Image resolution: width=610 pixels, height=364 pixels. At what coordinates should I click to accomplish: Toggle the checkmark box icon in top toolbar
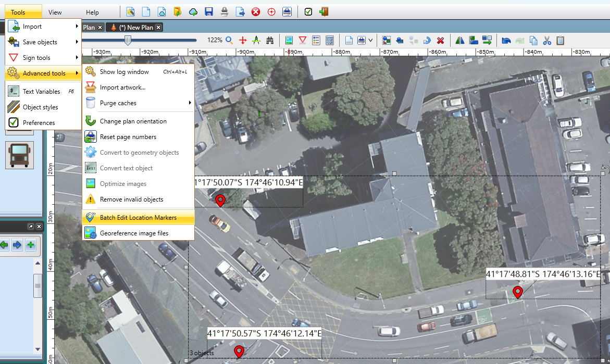[x=308, y=12]
